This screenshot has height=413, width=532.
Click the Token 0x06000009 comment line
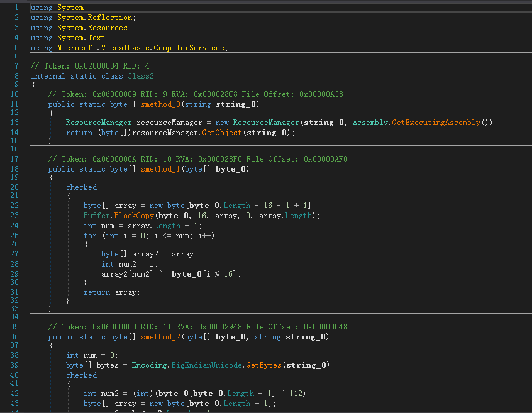point(196,94)
